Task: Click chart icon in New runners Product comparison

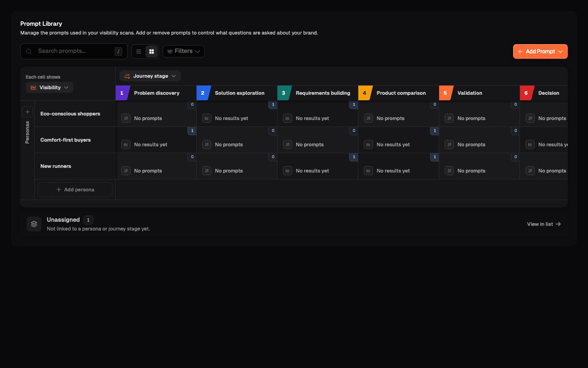Action: tap(368, 171)
